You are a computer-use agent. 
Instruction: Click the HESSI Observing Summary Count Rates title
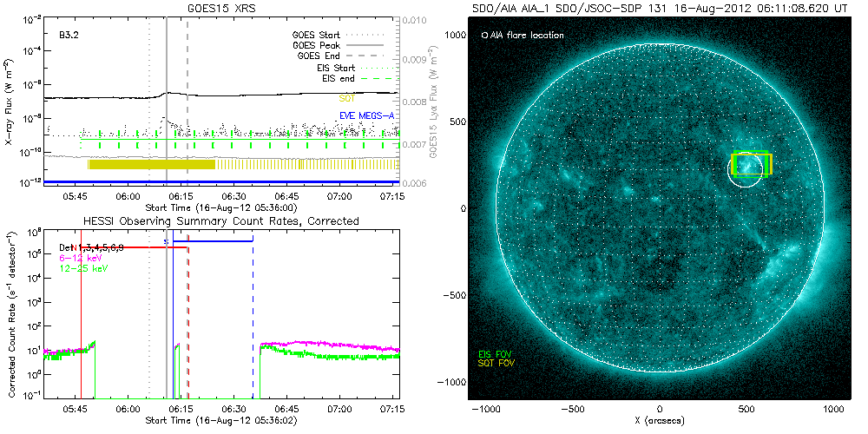click(222, 221)
